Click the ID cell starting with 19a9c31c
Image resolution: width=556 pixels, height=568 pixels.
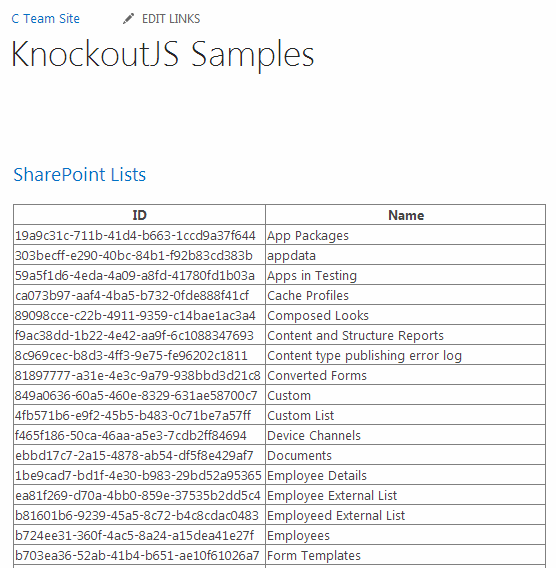tap(139, 235)
